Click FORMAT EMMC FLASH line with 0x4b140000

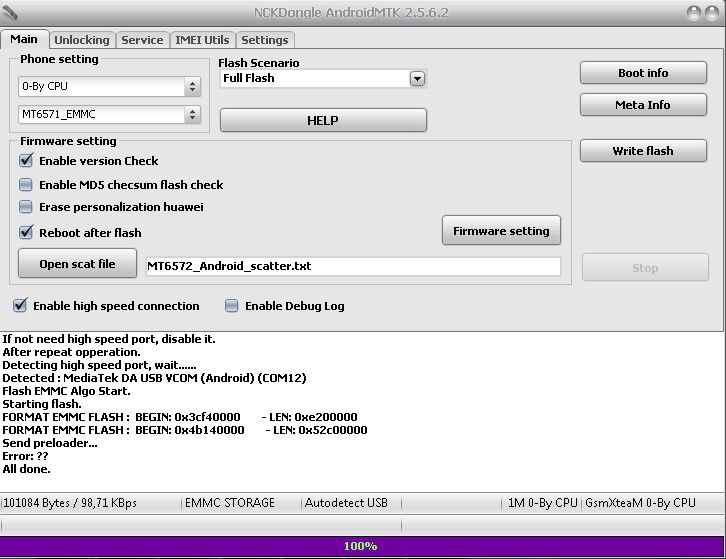point(185,430)
